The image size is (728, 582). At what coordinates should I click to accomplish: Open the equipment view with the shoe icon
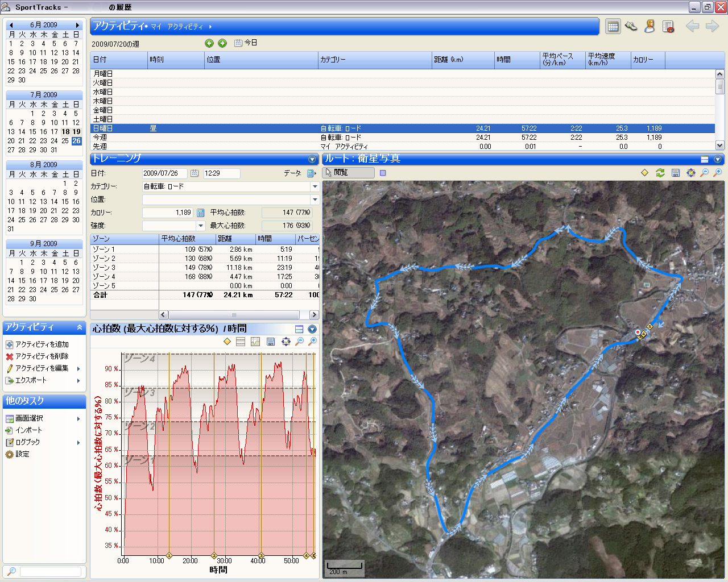pos(631,26)
